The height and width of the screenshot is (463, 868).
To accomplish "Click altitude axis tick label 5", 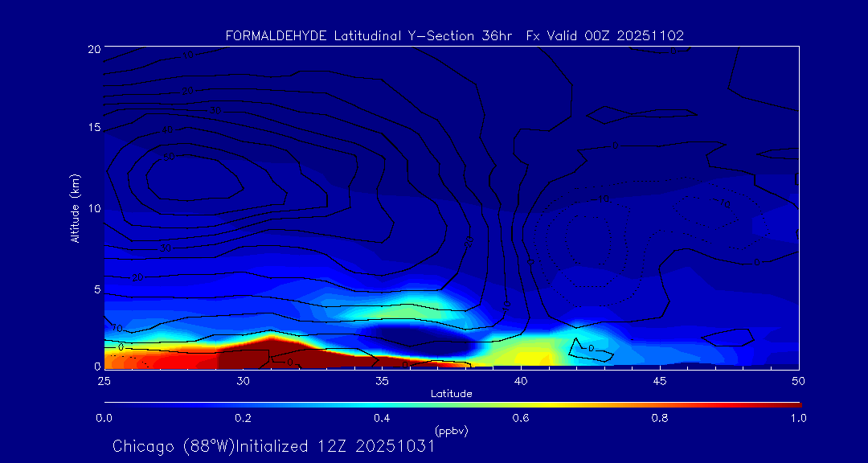I will click(x=96, y=289).
